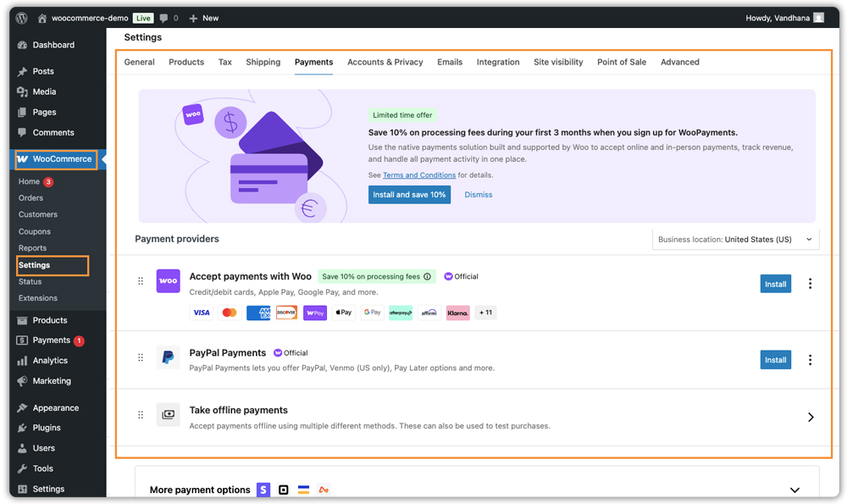This screenshot has width=847, height=504.
Task: Click the WordPress logo in the admin bar
Action: [20, 17]
